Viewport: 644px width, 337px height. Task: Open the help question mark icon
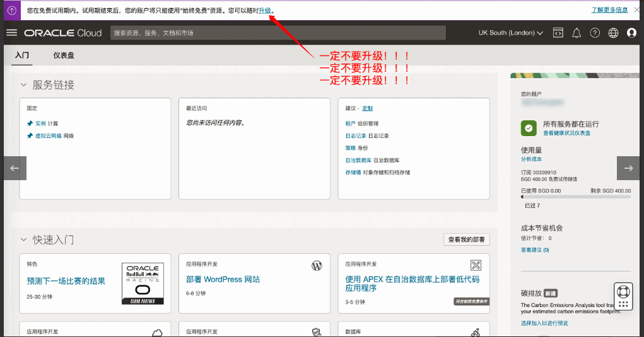[595, 33]
